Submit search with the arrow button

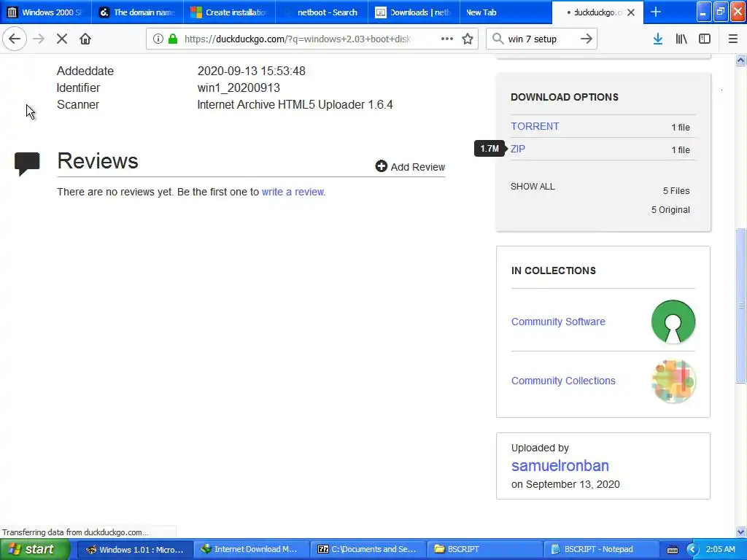pos(587,39)
